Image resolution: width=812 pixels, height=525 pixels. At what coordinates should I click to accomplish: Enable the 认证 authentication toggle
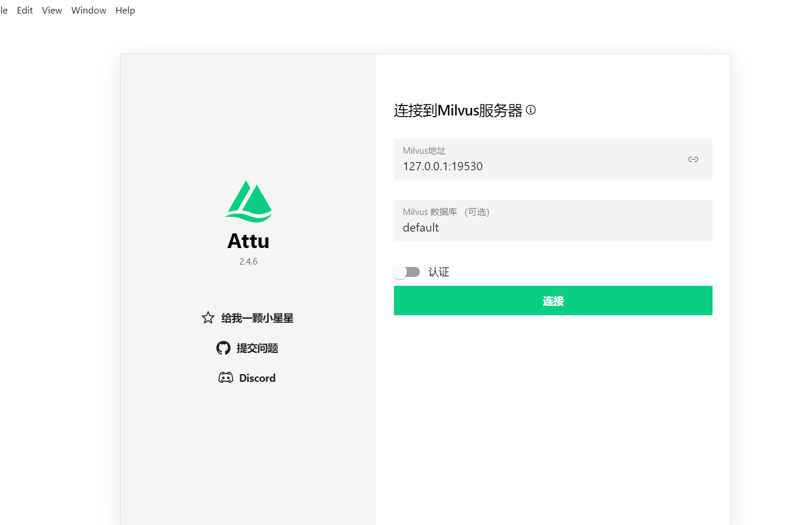point(406,272)
